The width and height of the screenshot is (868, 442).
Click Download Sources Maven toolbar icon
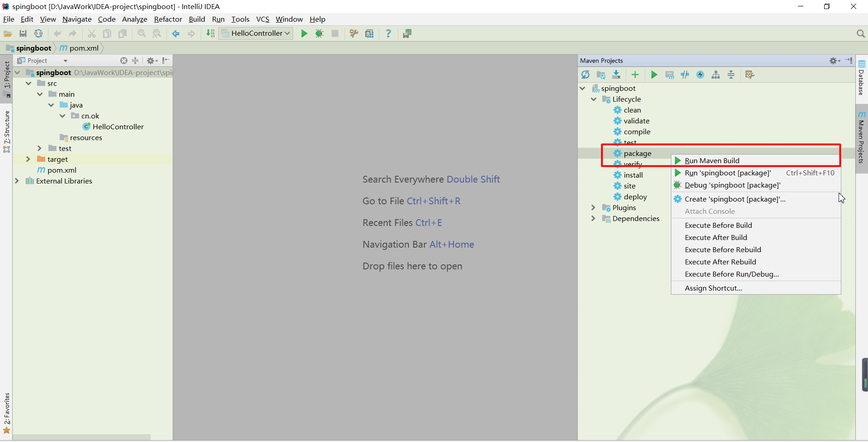[616, 75]
